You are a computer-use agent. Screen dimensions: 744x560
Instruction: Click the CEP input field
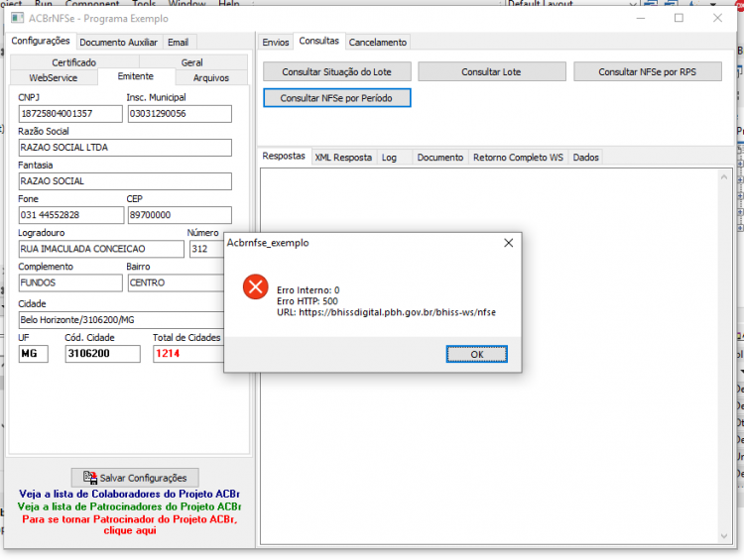point(180,215)
